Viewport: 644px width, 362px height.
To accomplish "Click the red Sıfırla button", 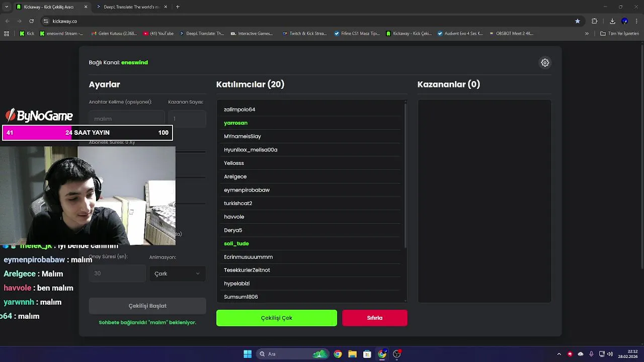I will tap(375, 318).
